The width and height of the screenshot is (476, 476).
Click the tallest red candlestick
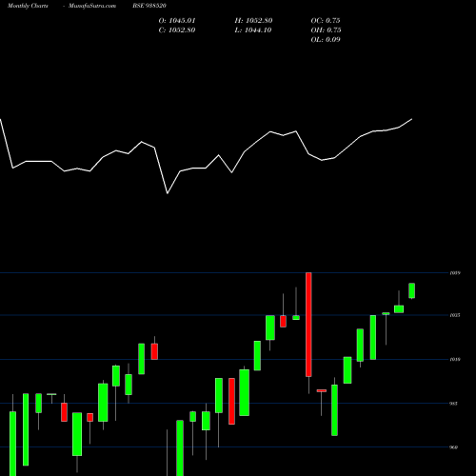pos(308,325)
